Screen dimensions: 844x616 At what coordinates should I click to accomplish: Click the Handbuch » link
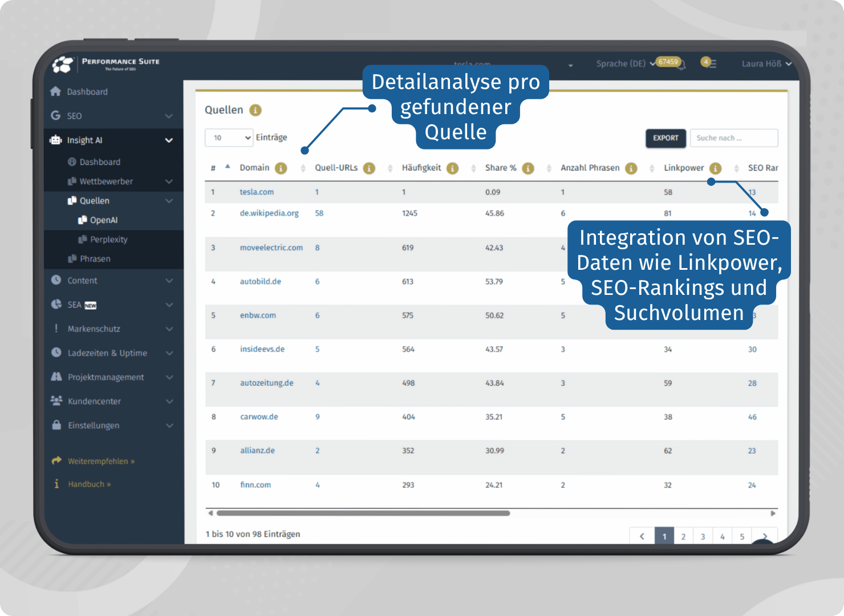coord(90,484)
